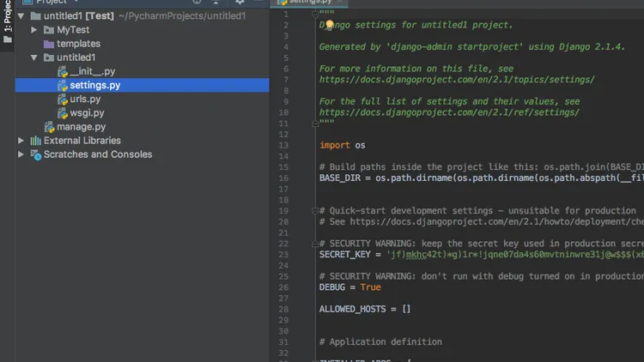
Task: Click the Python icon beside wsgi.py
Action: tap(63, 113)
